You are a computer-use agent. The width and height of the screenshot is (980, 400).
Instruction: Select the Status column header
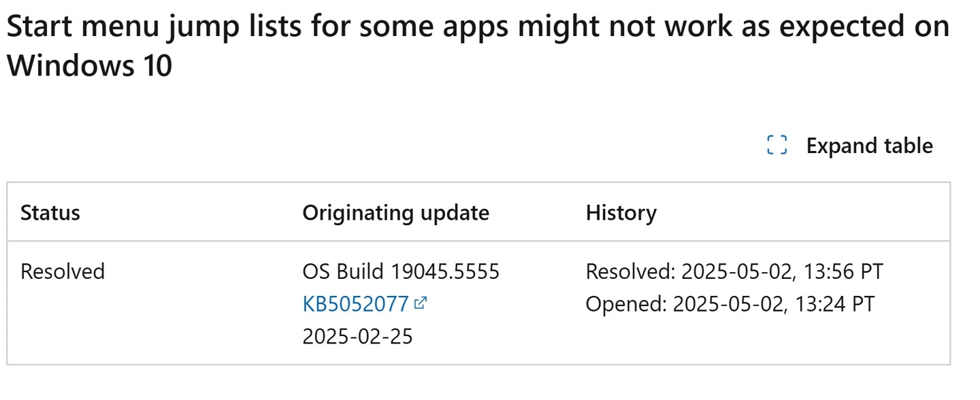coord(50,212)
